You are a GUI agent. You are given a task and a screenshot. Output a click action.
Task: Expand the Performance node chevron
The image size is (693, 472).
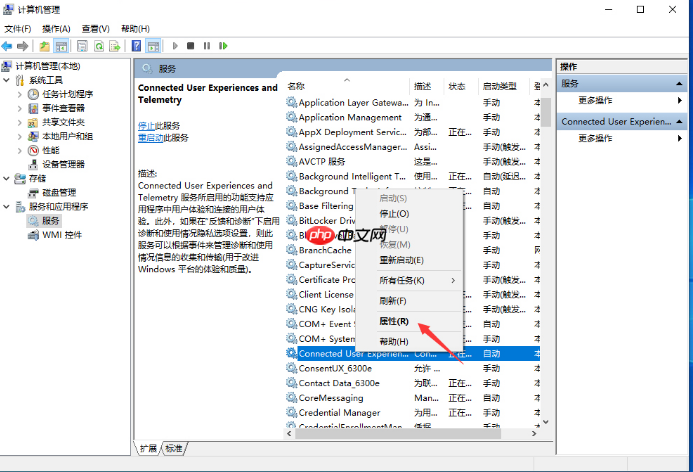point(19,151)
